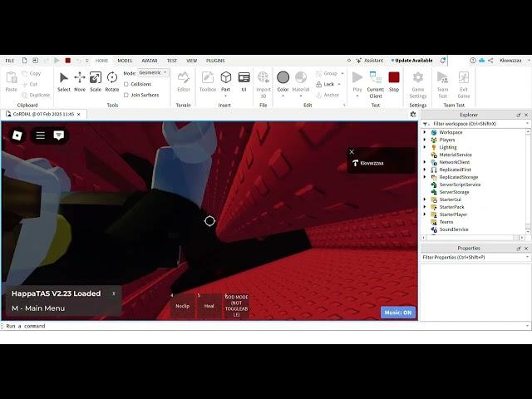The image size is (532, 399).
Task: Click Import 3D icon
Action: [x=264, y=77]
